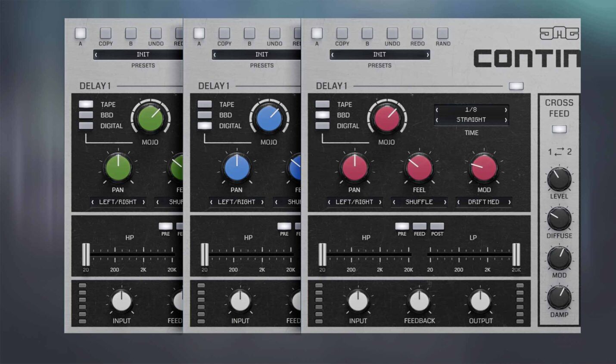
Task: Step the 1/8 time value to previous
Action: pyautogui.click(x=437, y=110)
